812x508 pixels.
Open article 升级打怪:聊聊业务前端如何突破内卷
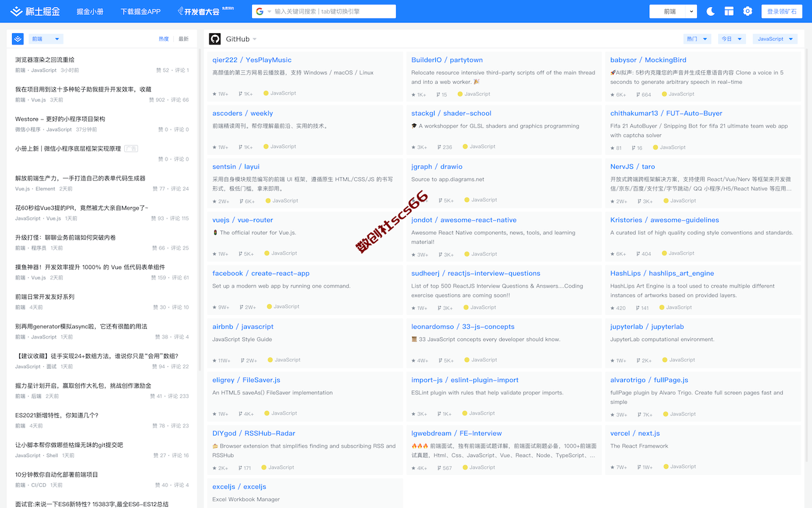point(65,237)
